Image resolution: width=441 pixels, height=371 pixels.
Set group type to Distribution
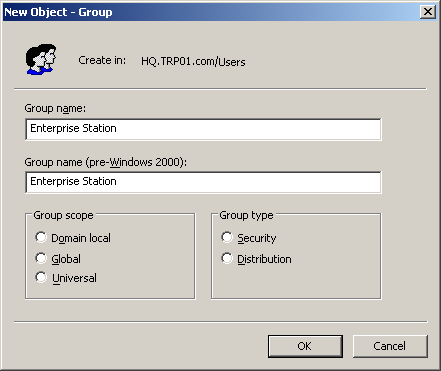coord(227,258)
